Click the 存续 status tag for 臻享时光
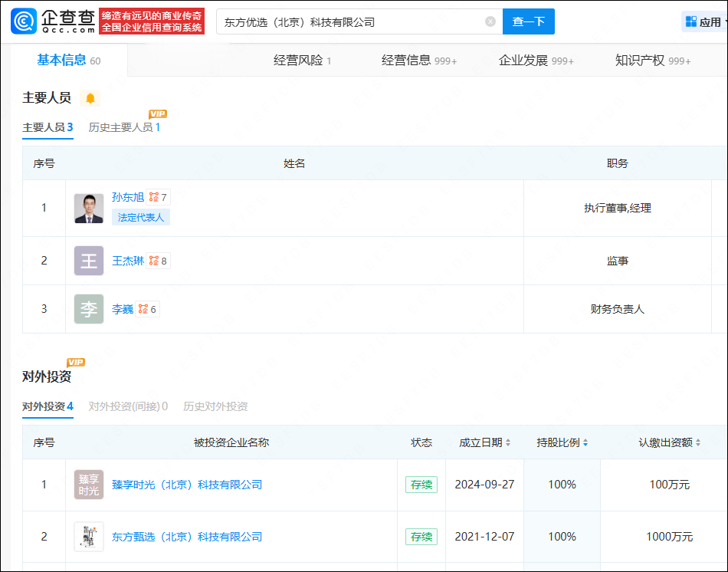 click(x=421, y=485)
